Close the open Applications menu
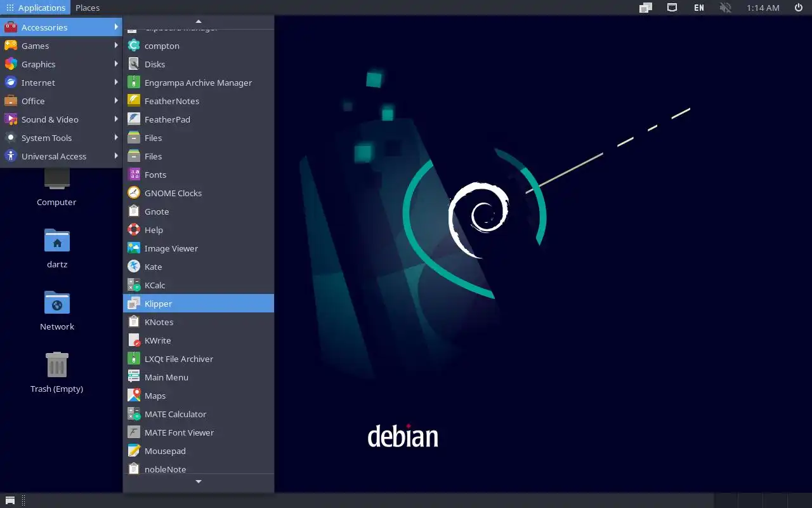This screenshot has height=508, width=812. pos(36,8)
